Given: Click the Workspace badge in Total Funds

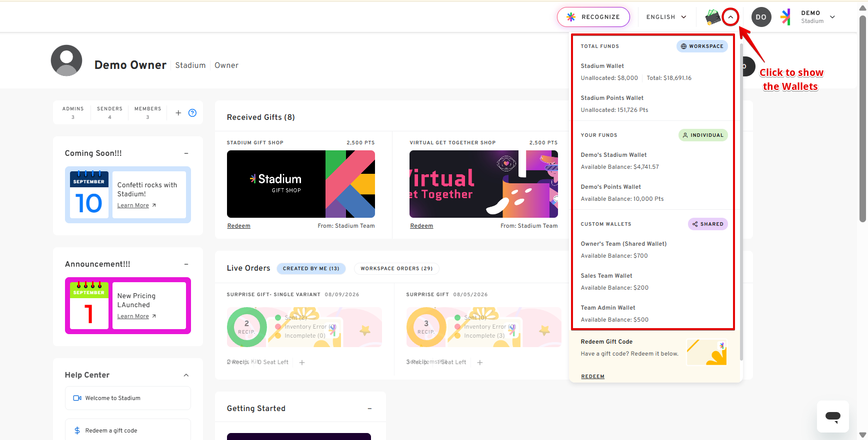Looking at the screenshot, I should point(702,46).
